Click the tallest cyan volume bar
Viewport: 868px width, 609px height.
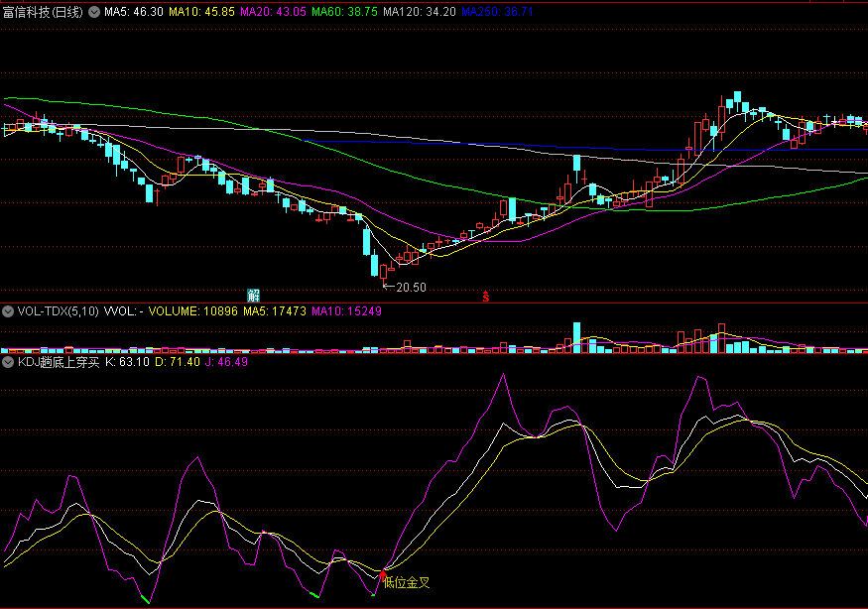[x=576, y=337]
